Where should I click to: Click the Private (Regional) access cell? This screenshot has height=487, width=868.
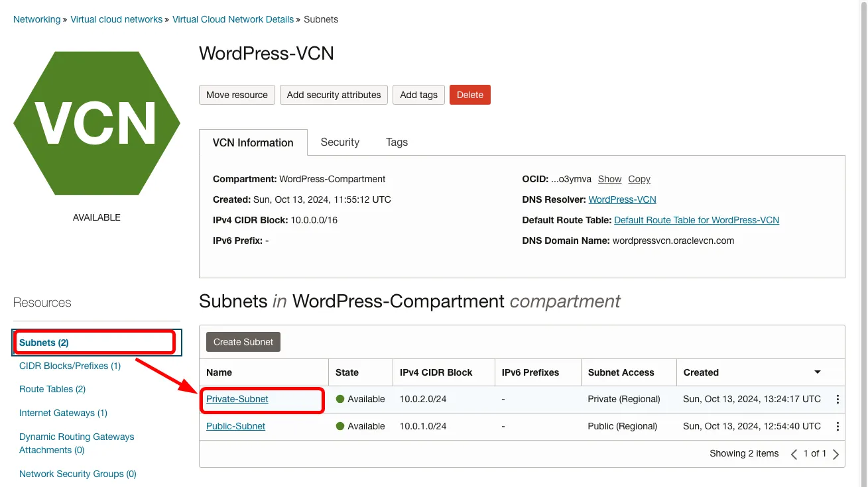point(624,399)
